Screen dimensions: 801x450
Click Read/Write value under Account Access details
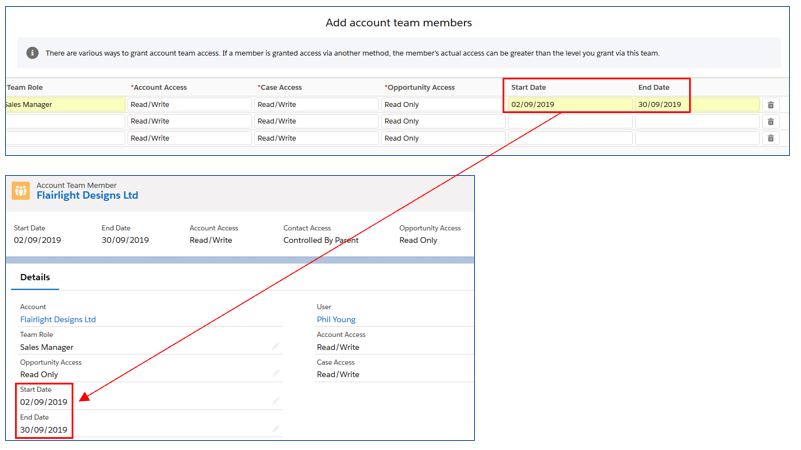[x=338, y=347]
